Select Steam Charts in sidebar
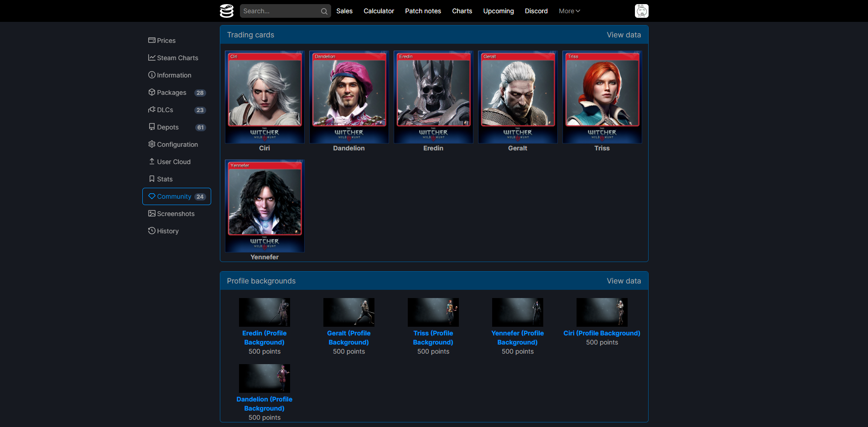868x427 pixels. pyautogui.click(x=177, y=58)
